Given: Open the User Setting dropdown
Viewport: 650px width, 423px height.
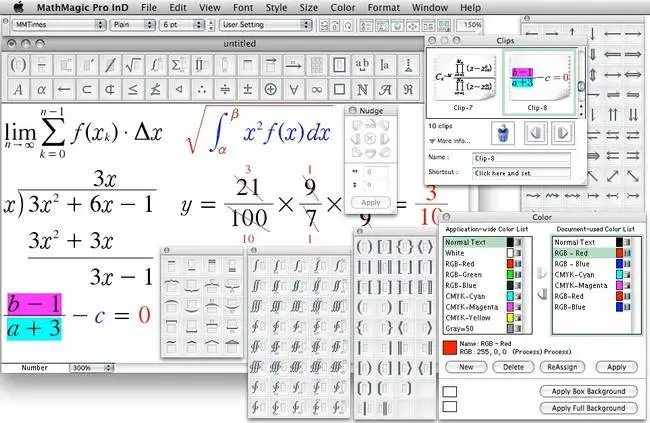Looking at the screenshot, I should pos(266,24).
